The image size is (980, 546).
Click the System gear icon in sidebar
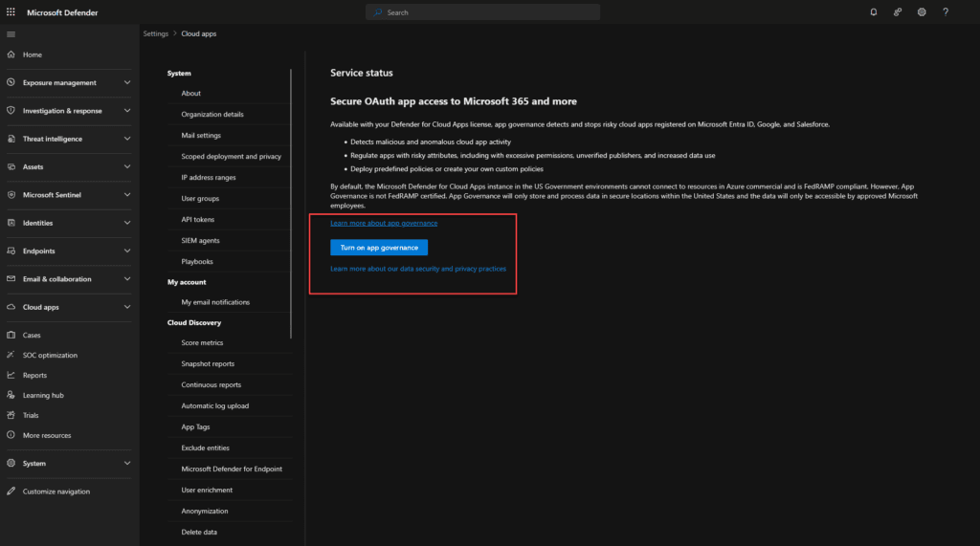pos(11,463)
